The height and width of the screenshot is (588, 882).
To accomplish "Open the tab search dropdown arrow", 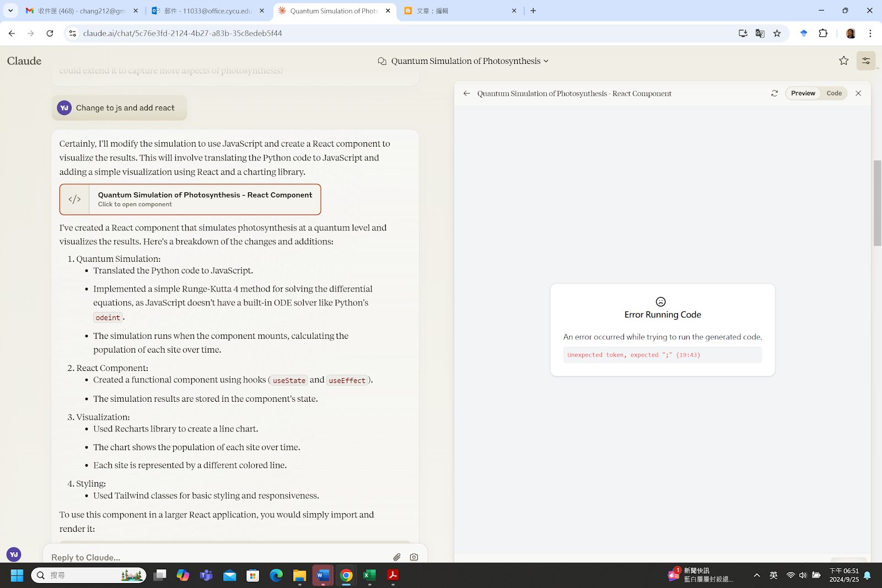I will click(x=10, y=10).
